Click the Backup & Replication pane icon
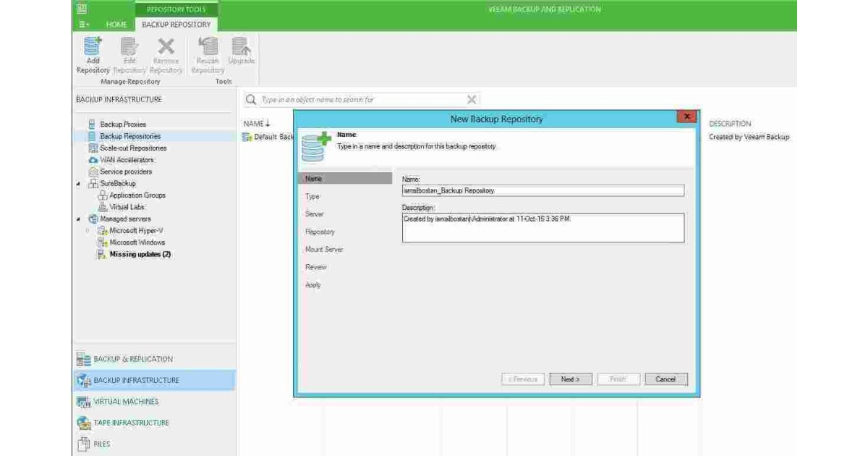Screen dimensions: 868x456 click(84, 359)
